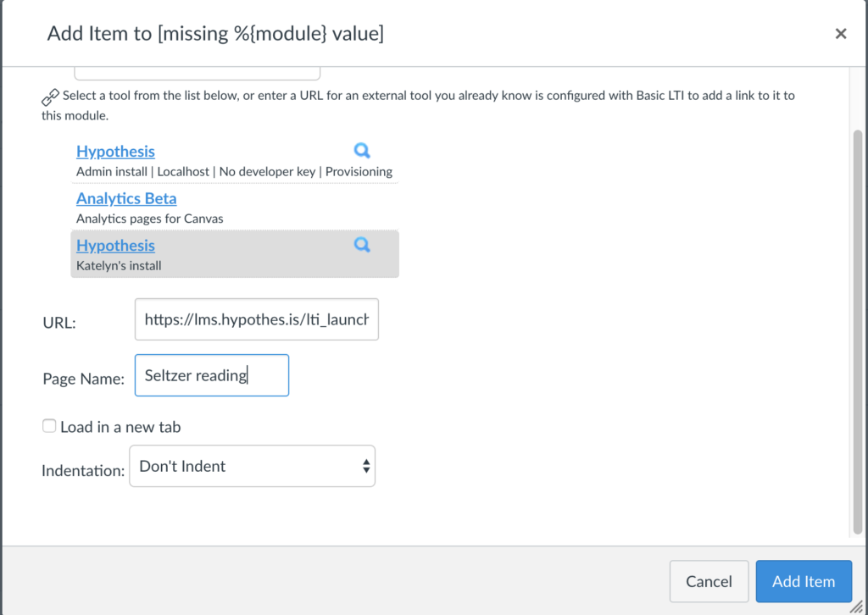Enable Load in a new tab

tap(49, 426)
